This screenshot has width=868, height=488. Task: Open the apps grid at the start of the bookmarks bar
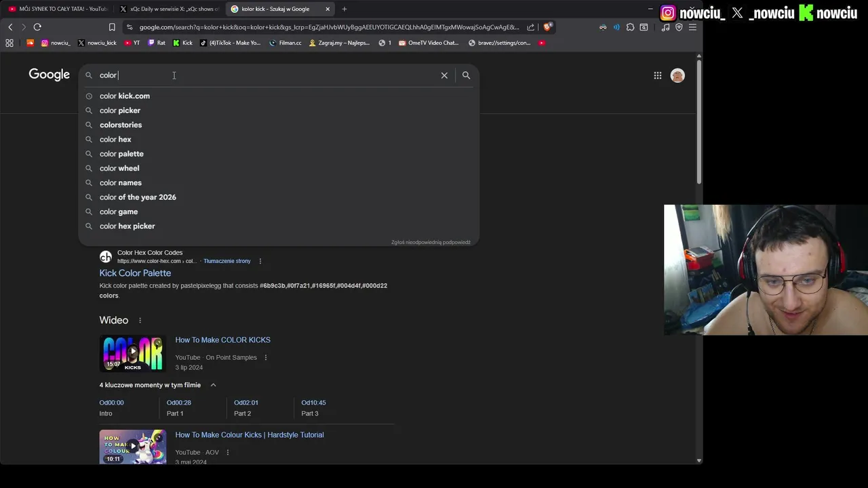(9, 43)
